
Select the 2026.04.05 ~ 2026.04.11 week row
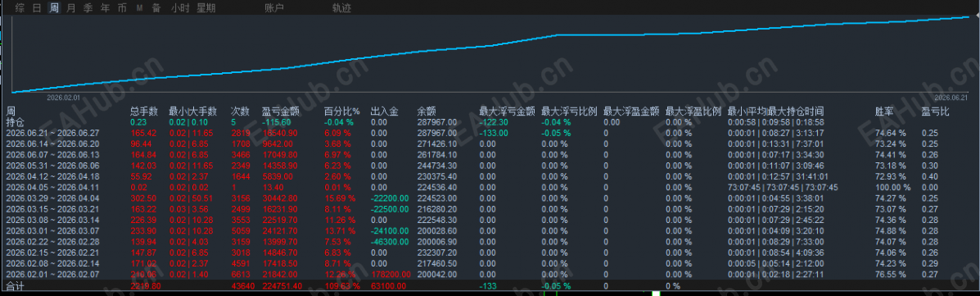point(490,187)
